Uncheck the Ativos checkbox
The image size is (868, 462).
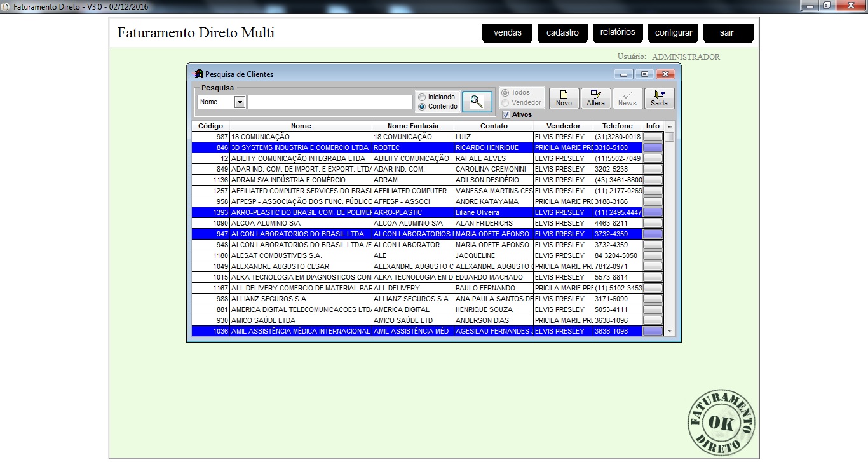click(x=506, y=115)
